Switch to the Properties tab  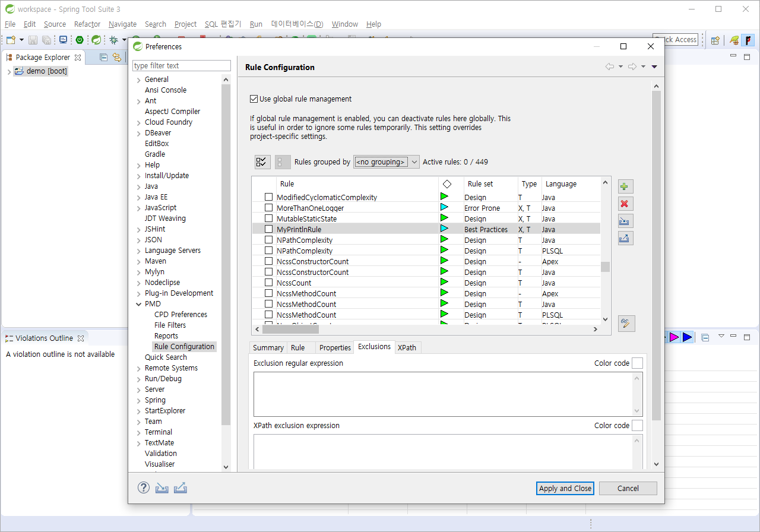[x=335, y=348]
